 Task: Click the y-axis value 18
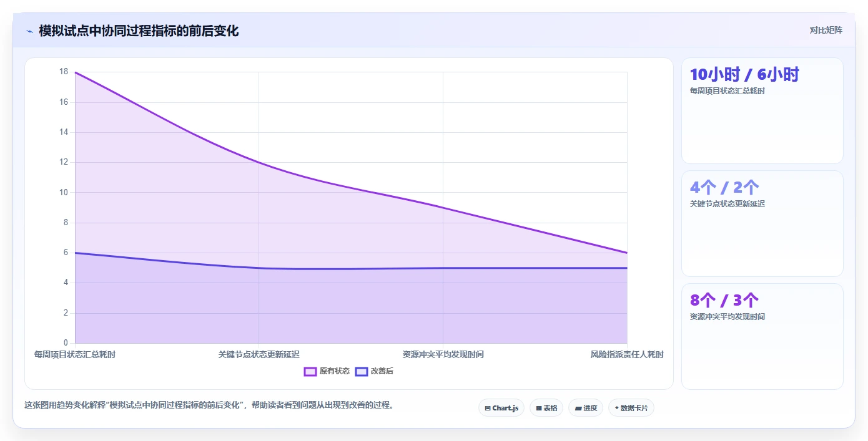tap(64, 72)
